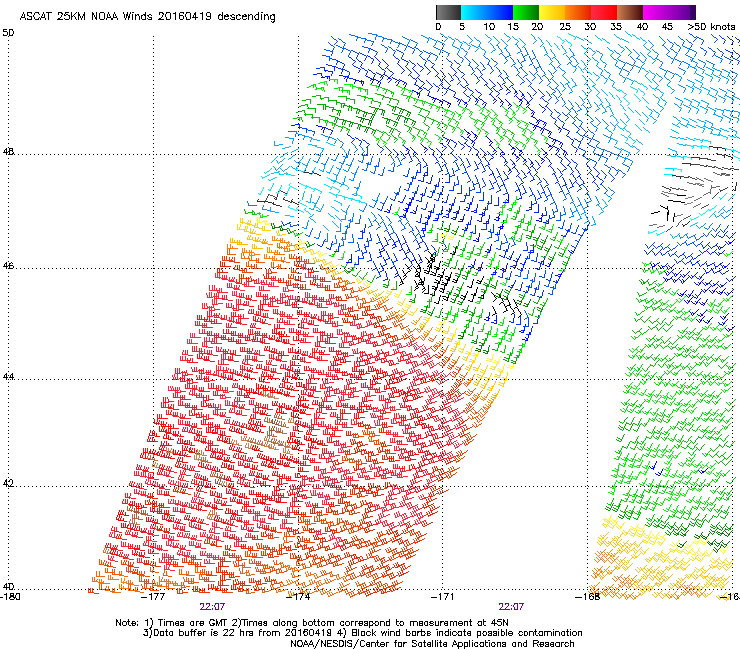Click the latitude axis label '46'
740x650 pixels.
point(8,266)
